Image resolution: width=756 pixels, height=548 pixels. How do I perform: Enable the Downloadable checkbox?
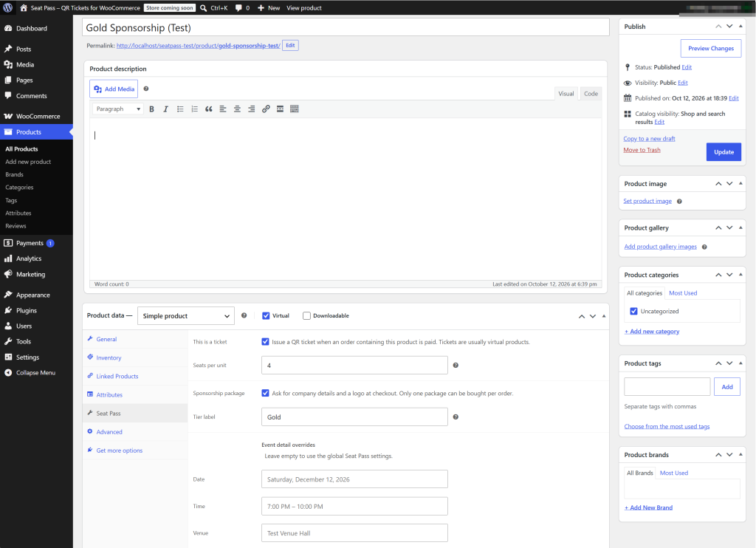[x=306, y=316]
